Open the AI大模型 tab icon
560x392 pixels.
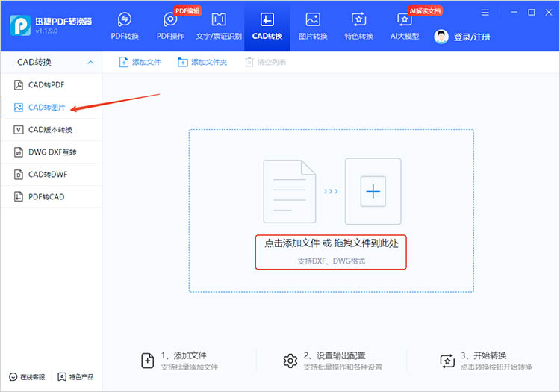404,19
